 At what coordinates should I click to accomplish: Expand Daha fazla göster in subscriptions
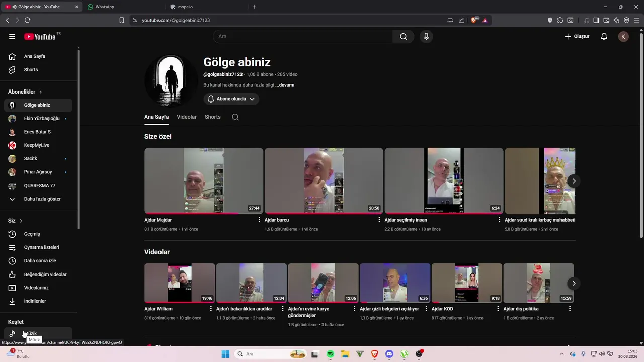tap(38, 199)
